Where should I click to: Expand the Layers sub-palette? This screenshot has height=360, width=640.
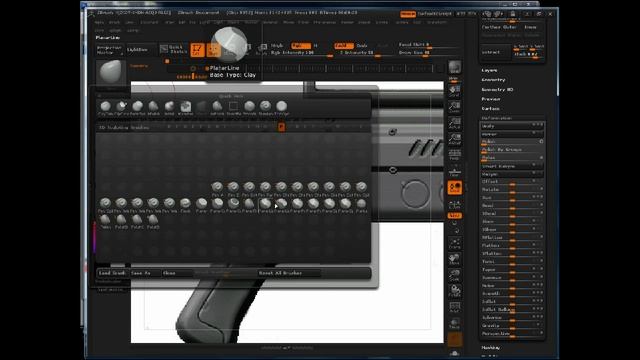click(x=489, y=70)
